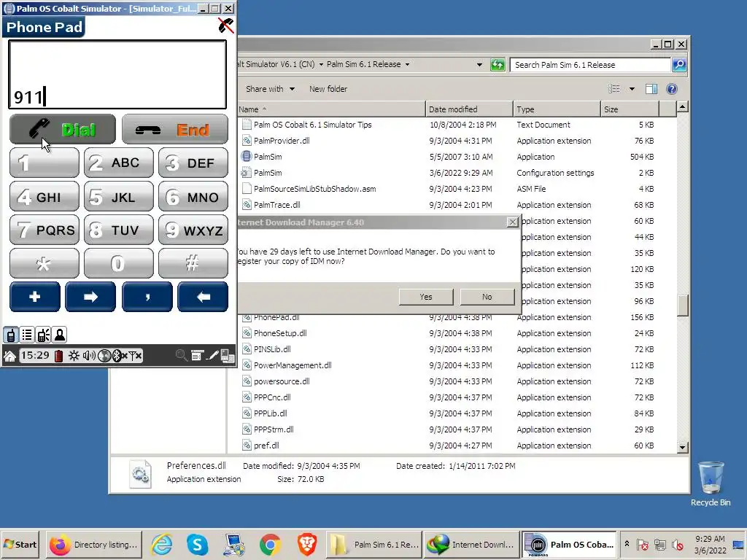Tap the Home icon in Palm status bar
This screenshot has height=560, width=747.
click(x=9, y=356)
